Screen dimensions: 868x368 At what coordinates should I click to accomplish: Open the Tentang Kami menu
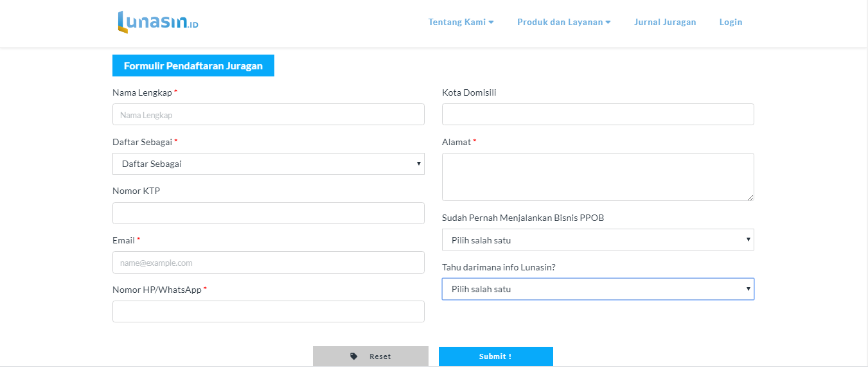coord(461,22)
